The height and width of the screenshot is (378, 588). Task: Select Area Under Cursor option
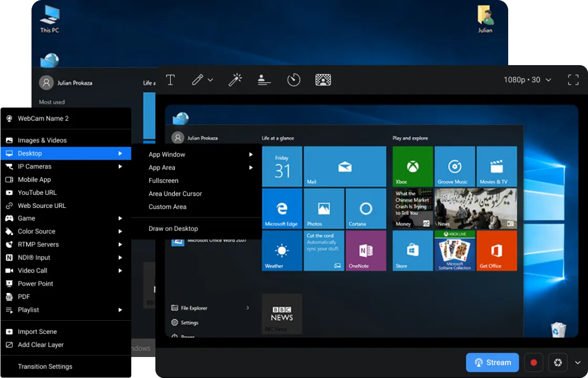click(175, 194)
